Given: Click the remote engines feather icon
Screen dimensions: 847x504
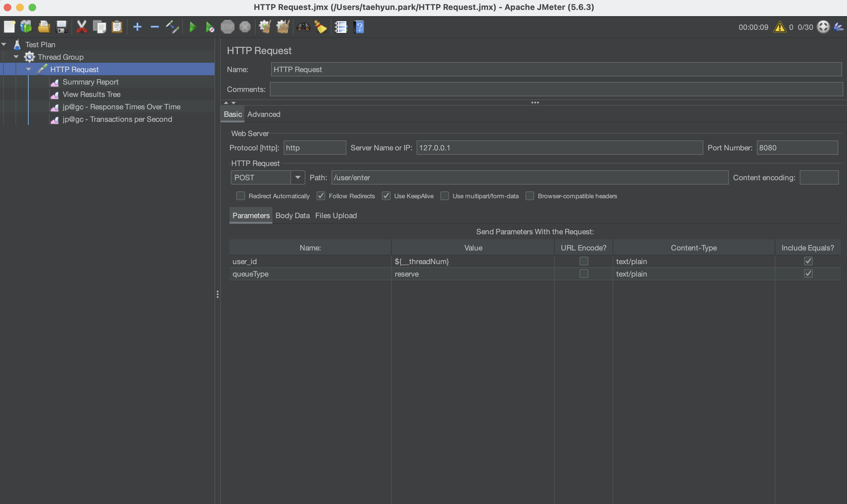Looking at the screenshot, I should tap(839, 27).
